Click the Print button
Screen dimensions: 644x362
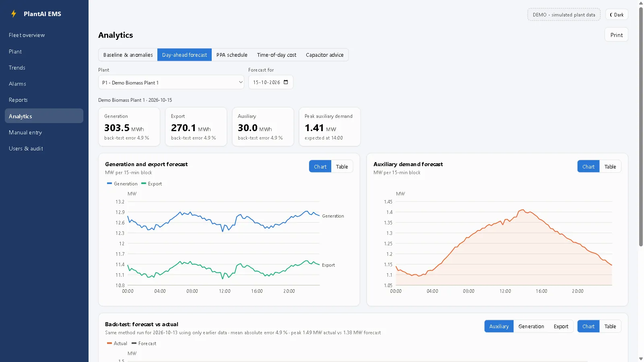click(x=616, y=35)
